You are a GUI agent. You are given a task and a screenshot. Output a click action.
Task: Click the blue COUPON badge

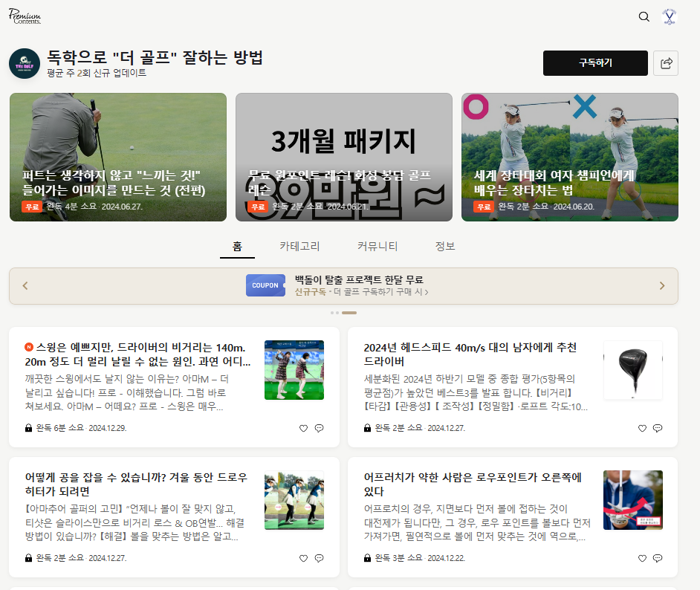tap(265, 285)
